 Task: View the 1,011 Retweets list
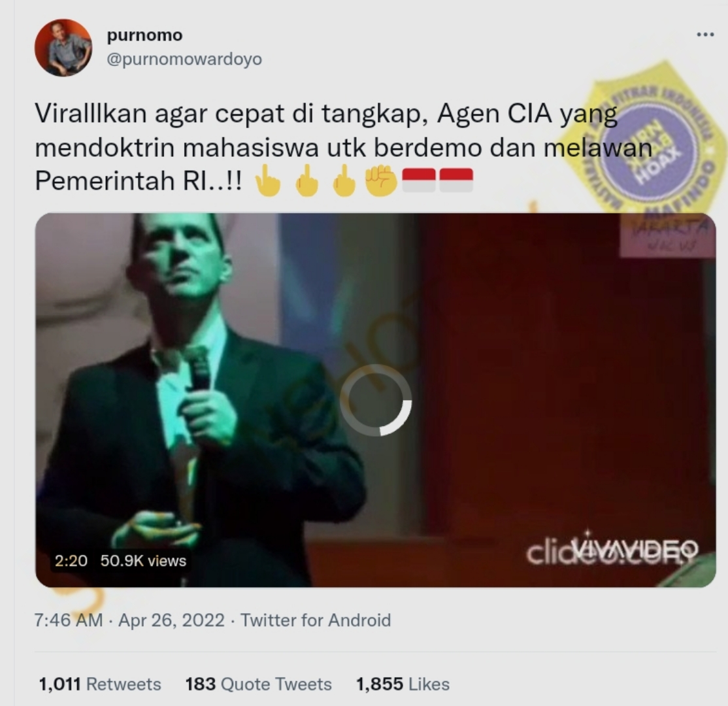point(100,684)
